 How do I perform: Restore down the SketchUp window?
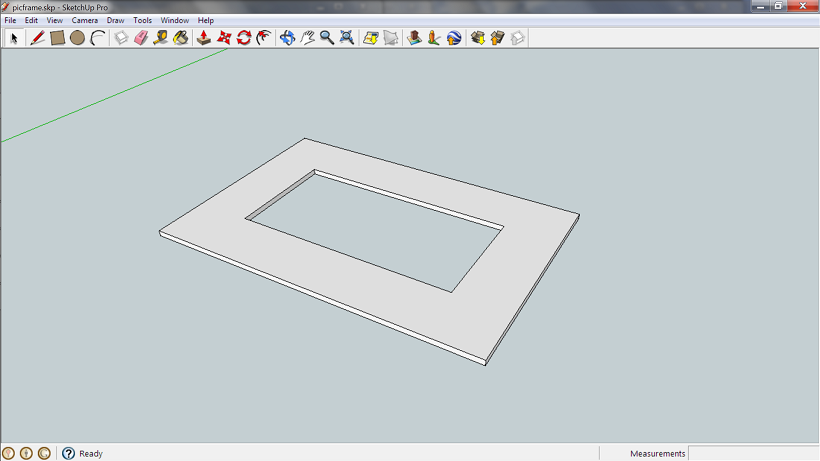pos(778,6)
